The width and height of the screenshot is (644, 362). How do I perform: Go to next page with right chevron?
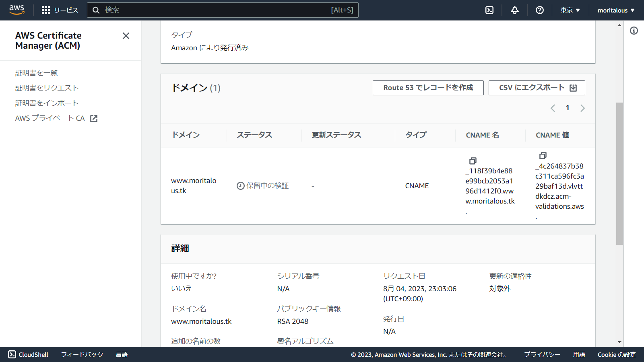pyautogui.click(x=582, y=108)
